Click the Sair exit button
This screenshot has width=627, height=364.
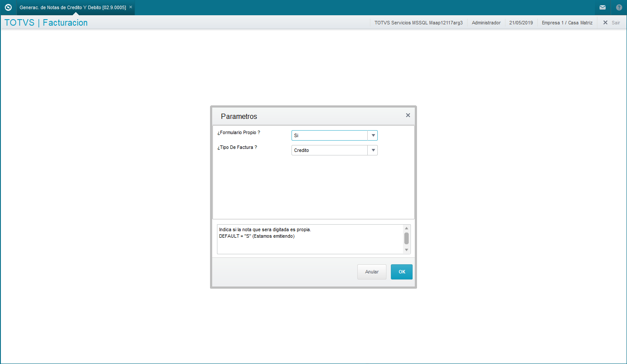pyautogui.click(x=611, y=23)
